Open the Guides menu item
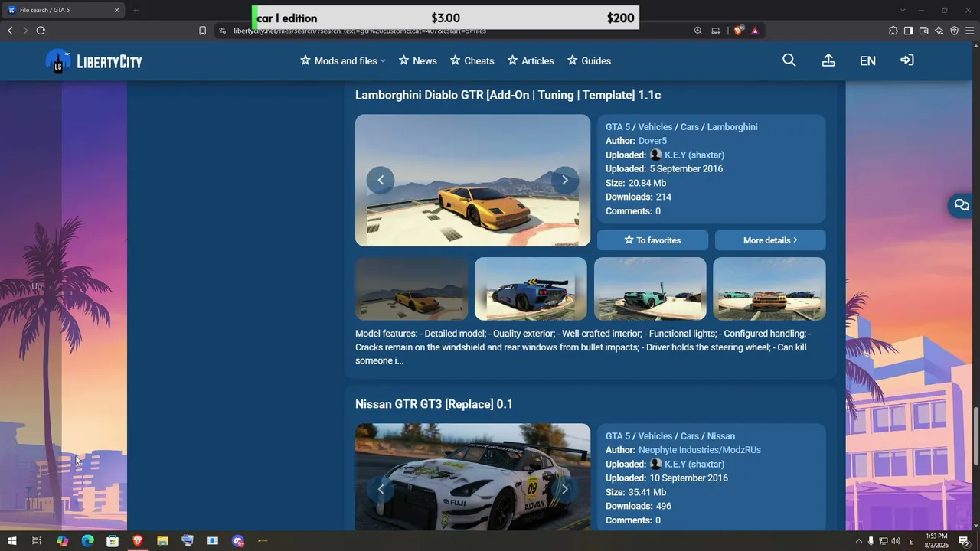 [x=589, y=60]
